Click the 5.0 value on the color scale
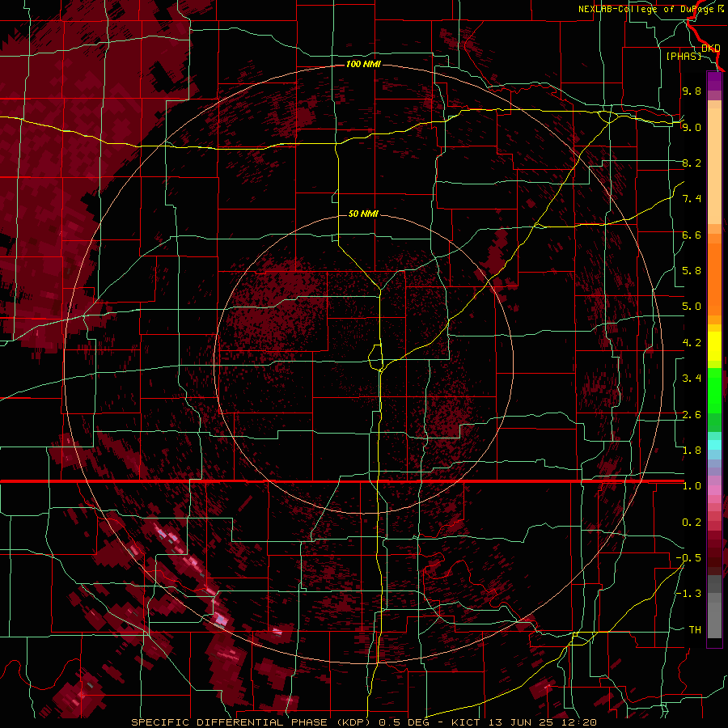728x728 pixels. [x=692, y=307]
